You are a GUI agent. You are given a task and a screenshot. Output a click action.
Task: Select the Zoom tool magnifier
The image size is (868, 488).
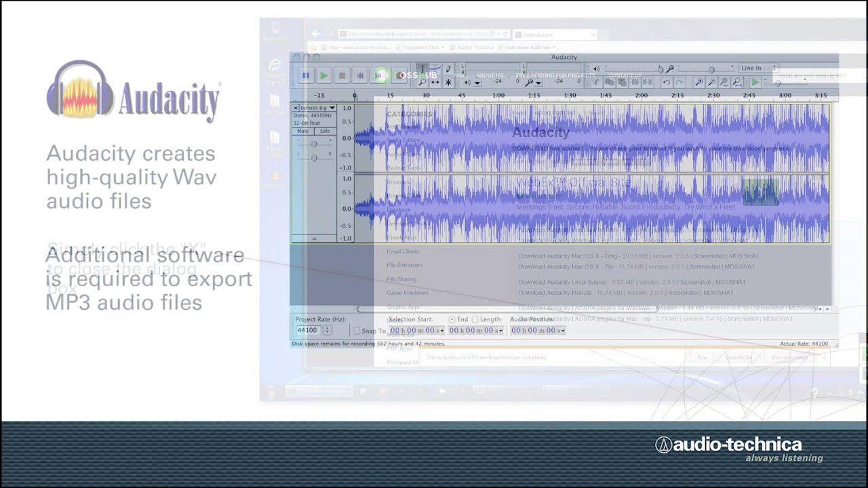[422, 82]
